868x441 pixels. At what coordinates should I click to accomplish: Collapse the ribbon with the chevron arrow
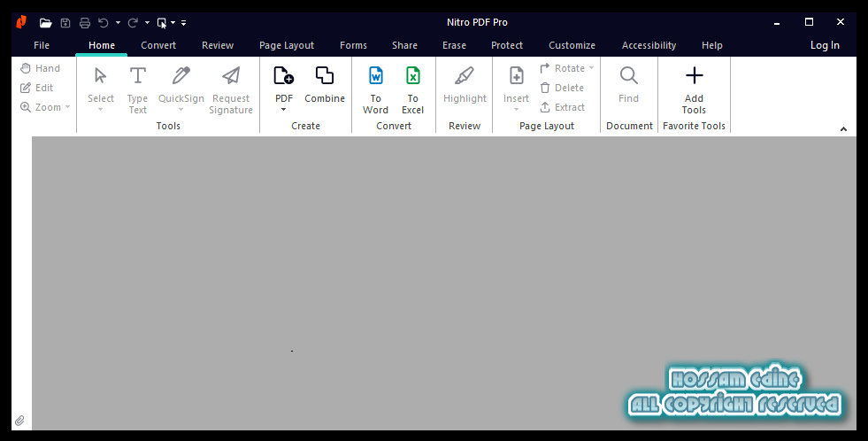pyautogui.click(x=843, y=129)
